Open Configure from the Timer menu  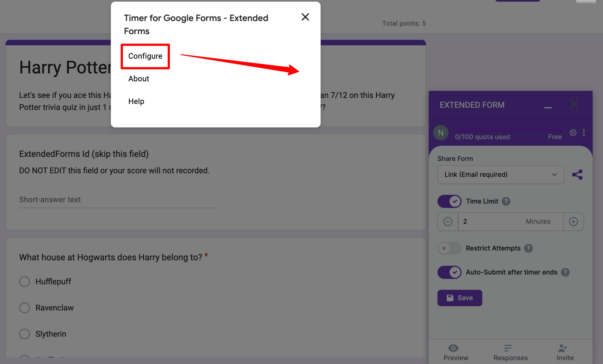coord(145,56)
